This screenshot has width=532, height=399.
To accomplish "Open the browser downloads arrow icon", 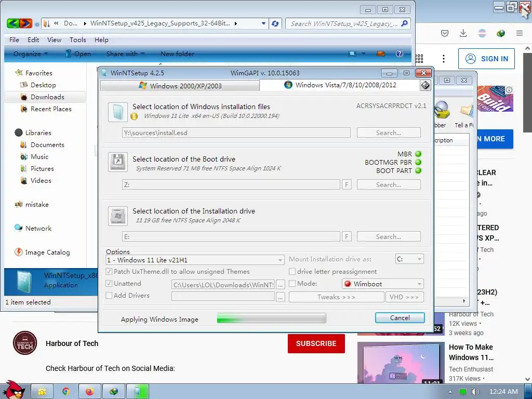I will coord(463,33).
